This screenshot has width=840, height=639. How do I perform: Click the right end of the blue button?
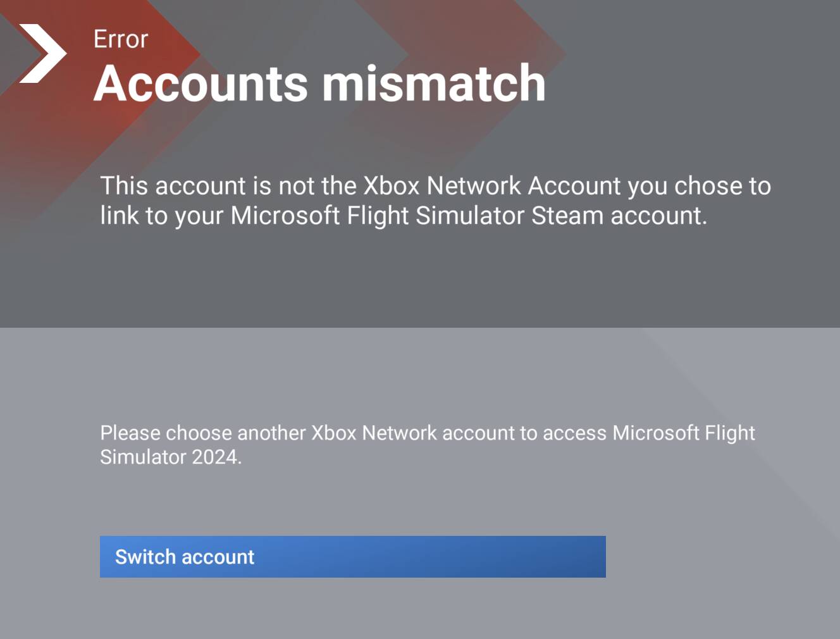pos(588,557)
